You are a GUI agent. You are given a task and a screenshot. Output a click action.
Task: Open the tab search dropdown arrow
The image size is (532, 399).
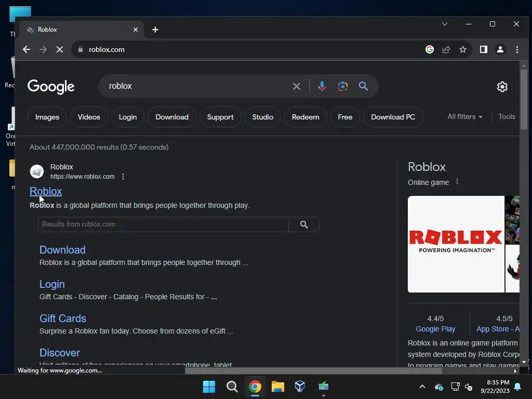click(445, 24)
